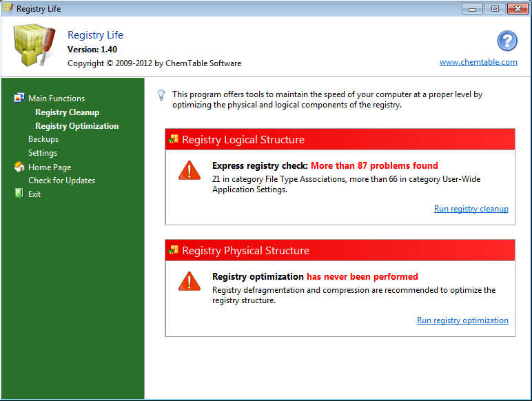Click the Registry Life cube logo
532x401 pixels.
(34, 47)
